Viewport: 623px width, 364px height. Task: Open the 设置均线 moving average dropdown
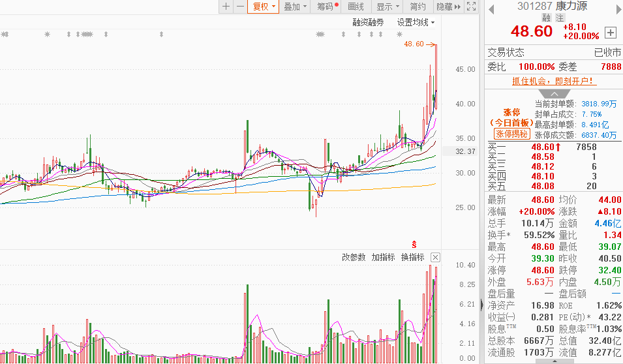click(416, 23)
